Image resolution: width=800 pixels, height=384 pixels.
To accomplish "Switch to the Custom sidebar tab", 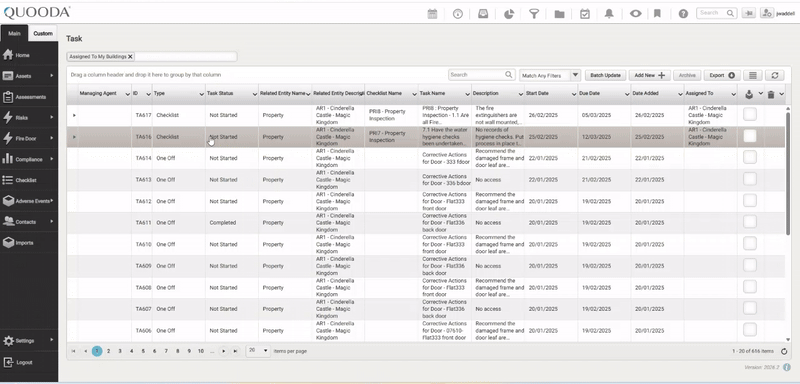I will pos(43,33).
